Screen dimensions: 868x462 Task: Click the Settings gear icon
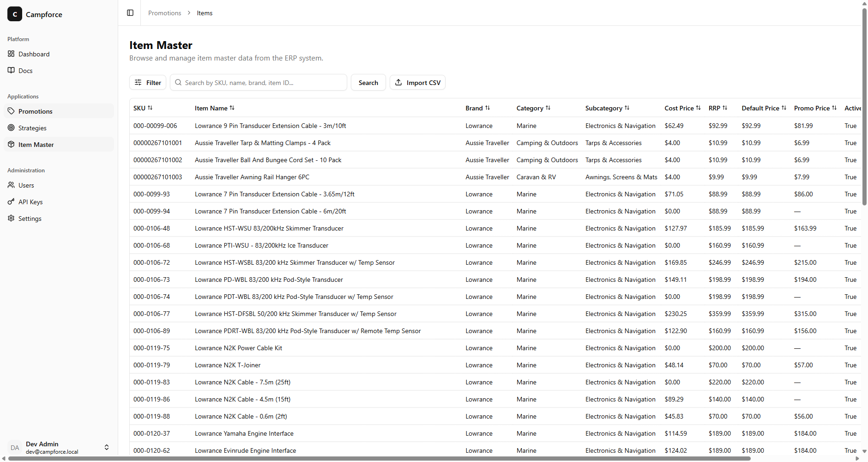coord(11,219)
